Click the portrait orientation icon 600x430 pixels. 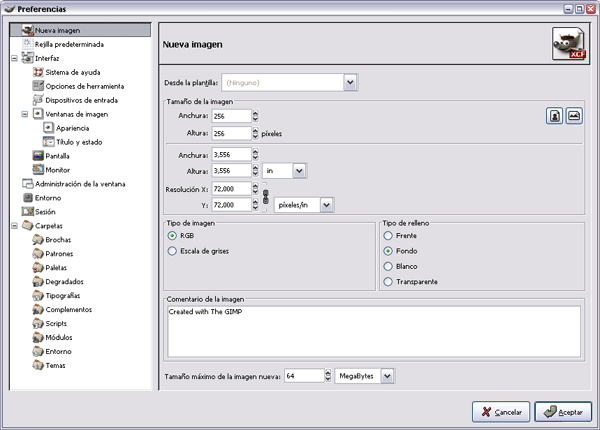click(554, 116)
